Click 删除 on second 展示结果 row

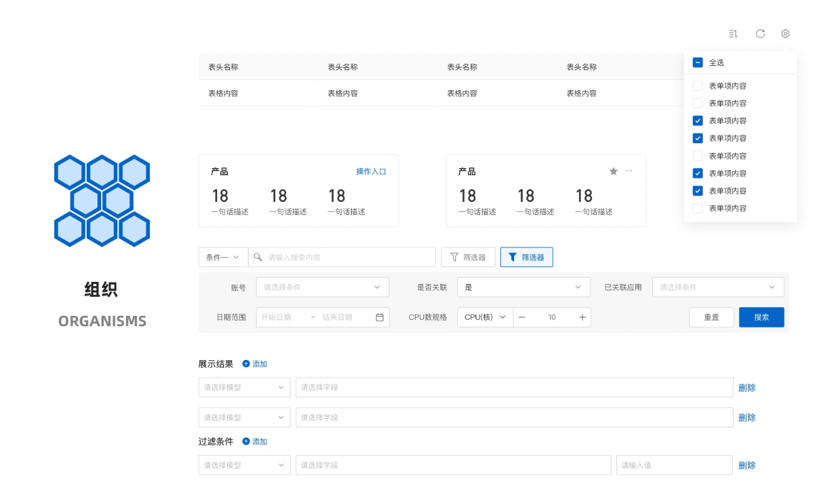[x=747, y=417]
